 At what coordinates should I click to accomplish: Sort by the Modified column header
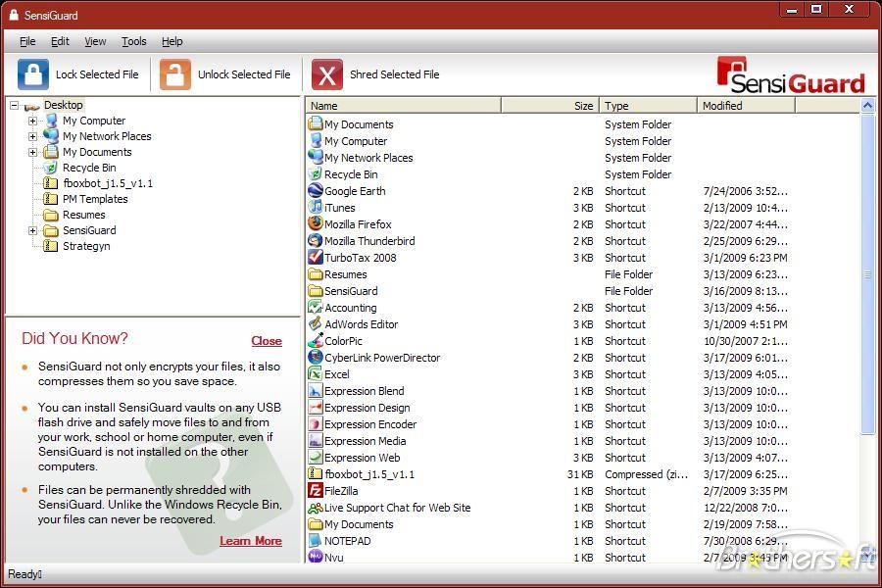point(746,106)
